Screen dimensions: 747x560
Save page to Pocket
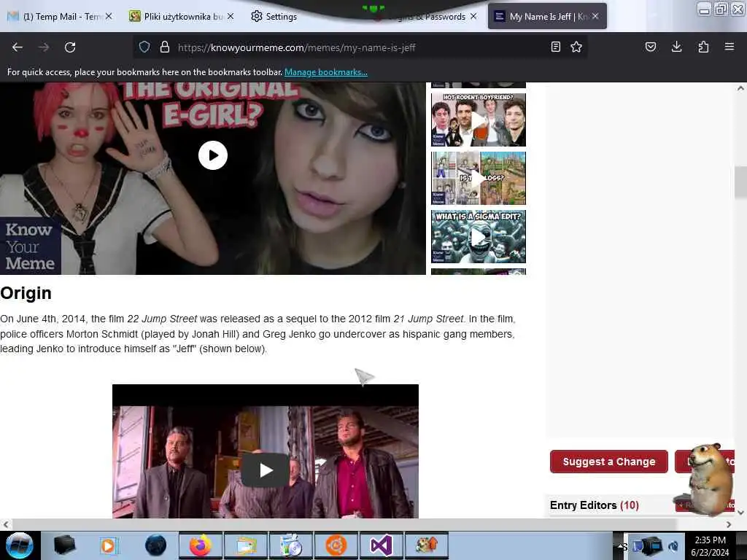click(650, 47)
